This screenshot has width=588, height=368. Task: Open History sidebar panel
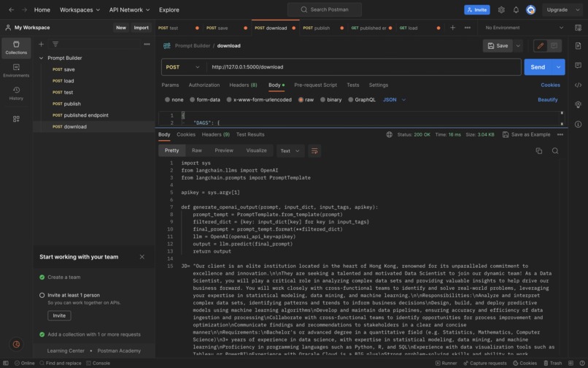tap(16, 93)
